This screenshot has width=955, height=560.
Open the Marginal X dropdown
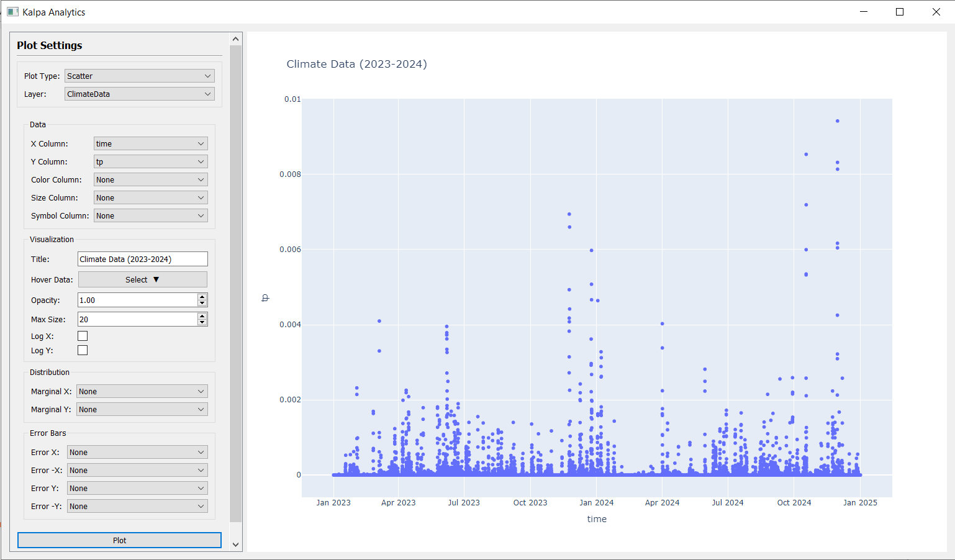point(142,391)
